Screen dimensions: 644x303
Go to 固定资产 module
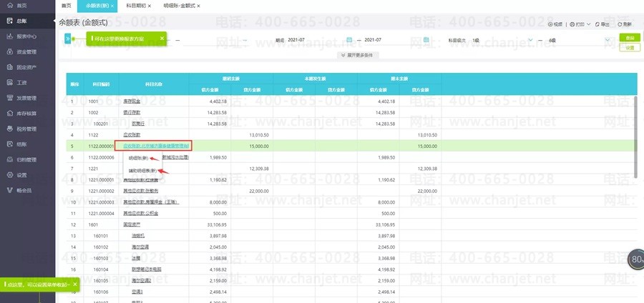pos(27,67)
